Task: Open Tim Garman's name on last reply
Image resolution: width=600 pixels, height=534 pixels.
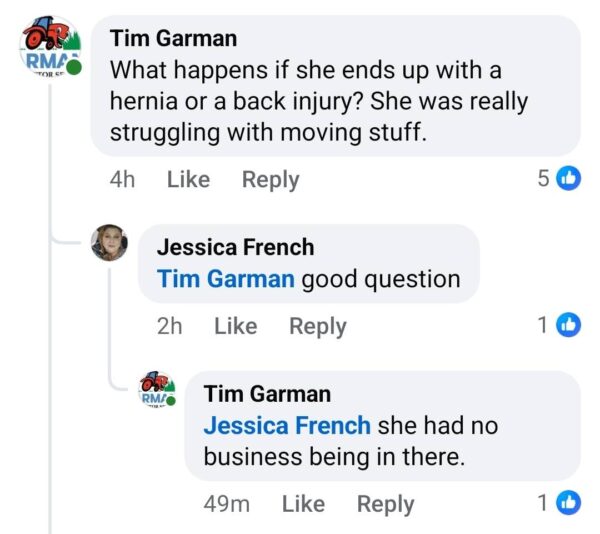Action: point(267,394)
